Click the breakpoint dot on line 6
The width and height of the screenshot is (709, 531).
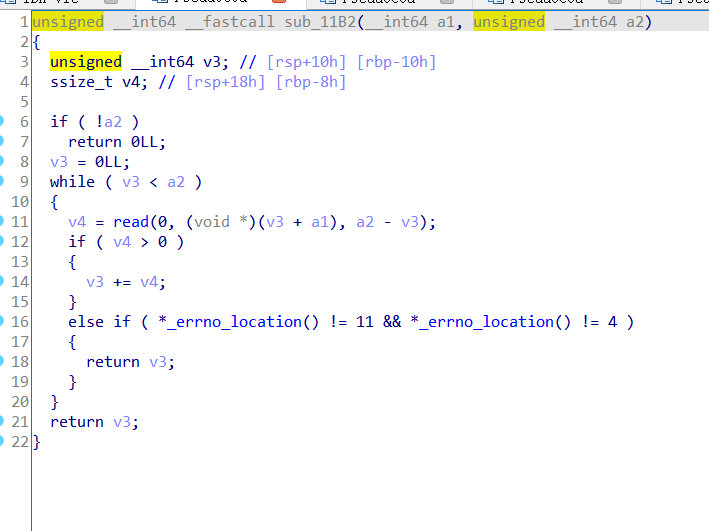(x=2, y=121)
